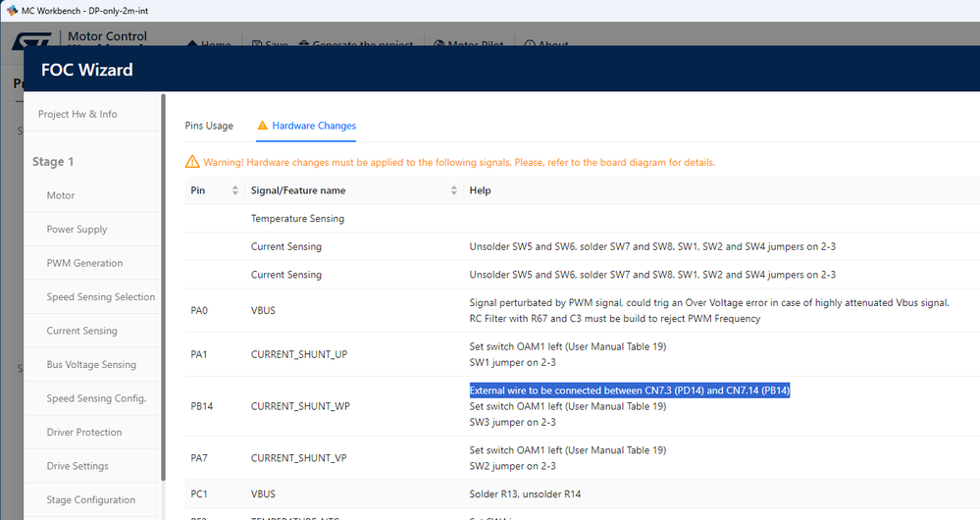Click RC Filter with R67 and C3 help text
This screenshot has width=980, height=520.
[615, 319]
